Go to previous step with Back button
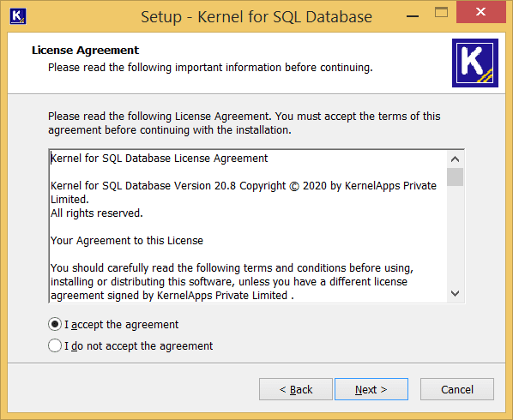The image size is (513, 420). tap(296, 389)
